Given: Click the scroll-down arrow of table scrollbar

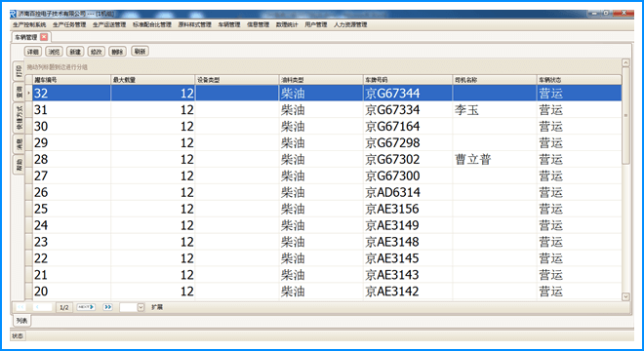Looking at the screenshot, I should pos(625,296).
